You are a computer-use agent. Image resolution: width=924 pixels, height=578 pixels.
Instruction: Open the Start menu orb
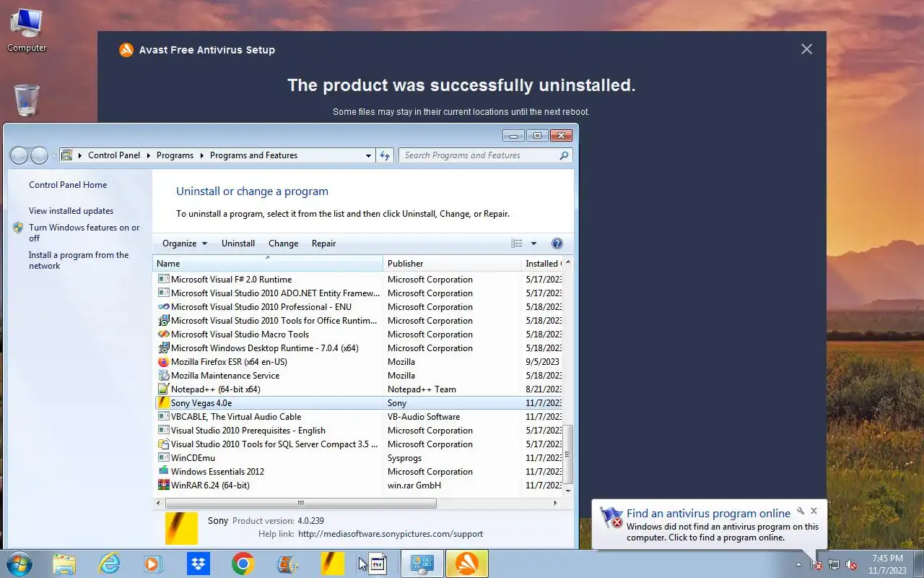pyautogui.click(x=19, y=564)
